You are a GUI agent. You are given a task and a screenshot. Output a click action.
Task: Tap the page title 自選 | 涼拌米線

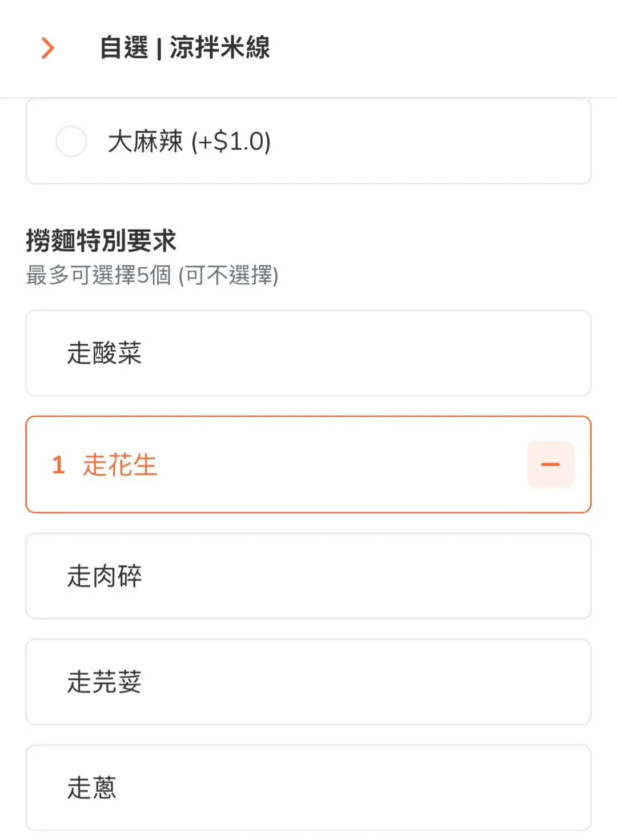185,47
